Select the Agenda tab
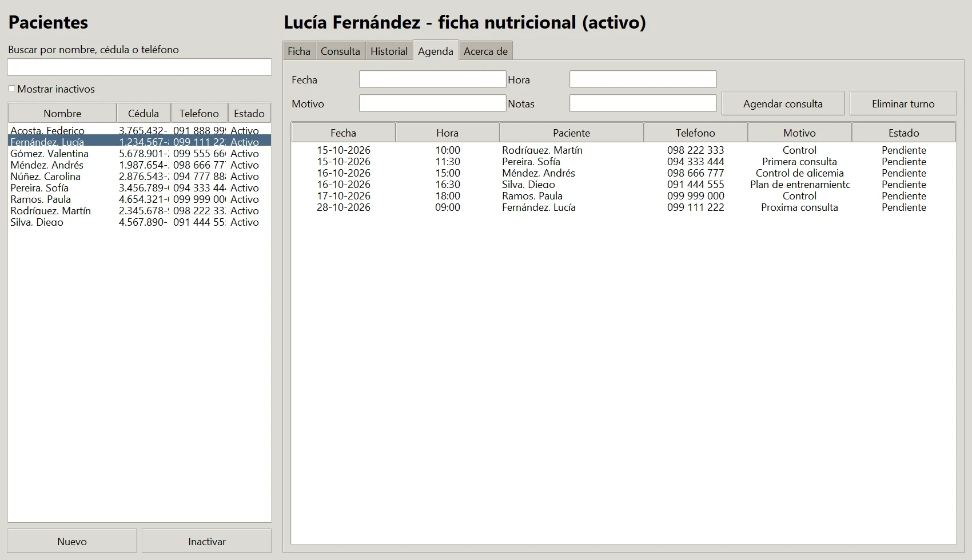Image resolution: width=972 pixels, height=560 pixels. pyautogui.click(x=436, y=50)
